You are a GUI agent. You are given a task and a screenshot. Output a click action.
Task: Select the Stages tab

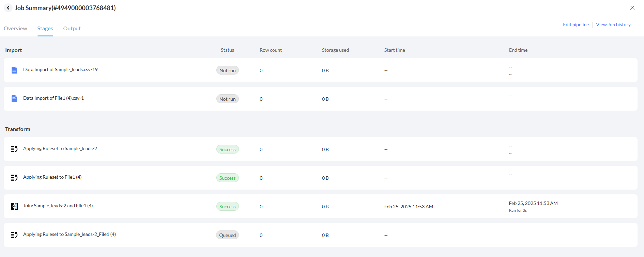tap(45, 29)
